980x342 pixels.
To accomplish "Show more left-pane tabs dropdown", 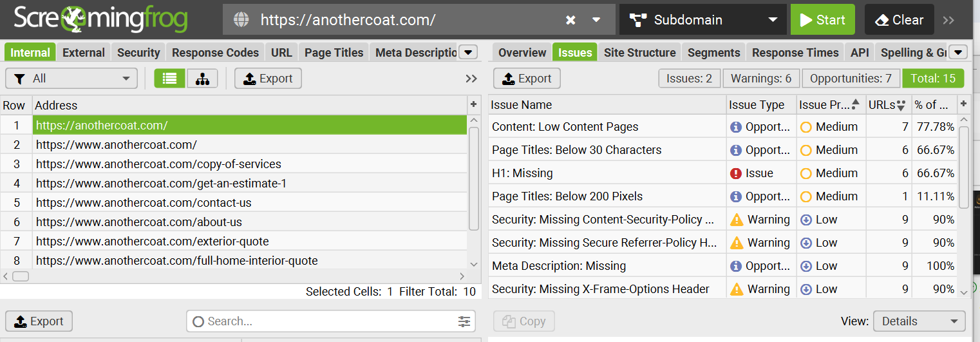I will [x=469, y=52].
